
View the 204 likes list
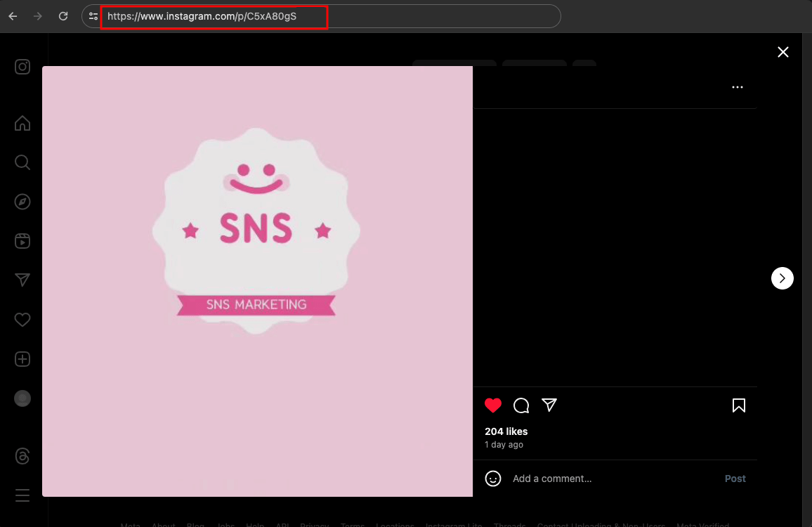pyautogui.click(x=506, y=431)
